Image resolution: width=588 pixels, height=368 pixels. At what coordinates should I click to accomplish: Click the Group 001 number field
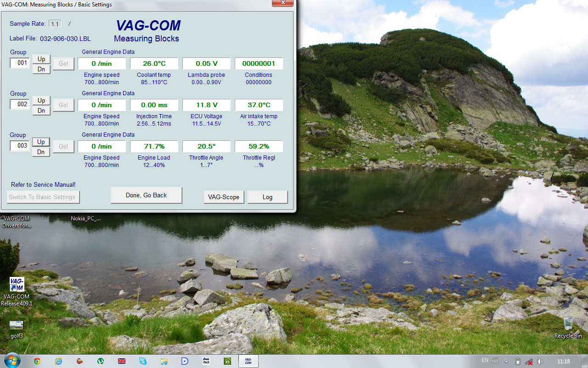pyautogui.click(x=20, y=63)
